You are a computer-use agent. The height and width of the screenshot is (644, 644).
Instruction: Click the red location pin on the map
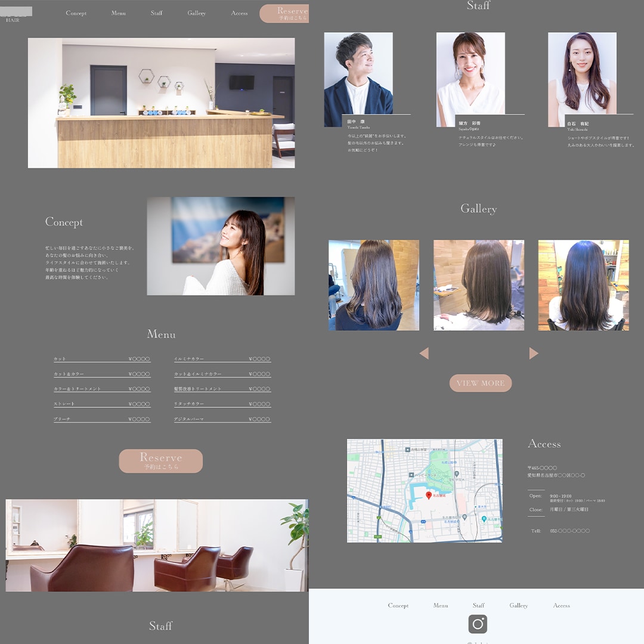coord(428,496)
